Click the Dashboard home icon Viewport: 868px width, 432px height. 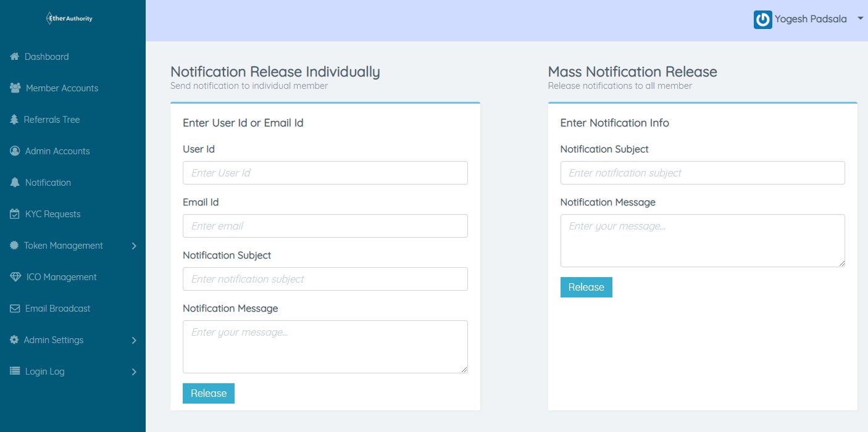pyautogui.click(x=15, y=57)
